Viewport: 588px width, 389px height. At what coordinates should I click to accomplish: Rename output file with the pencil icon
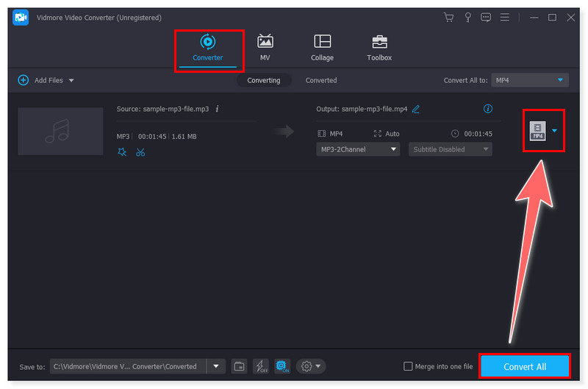coord(416,109)
